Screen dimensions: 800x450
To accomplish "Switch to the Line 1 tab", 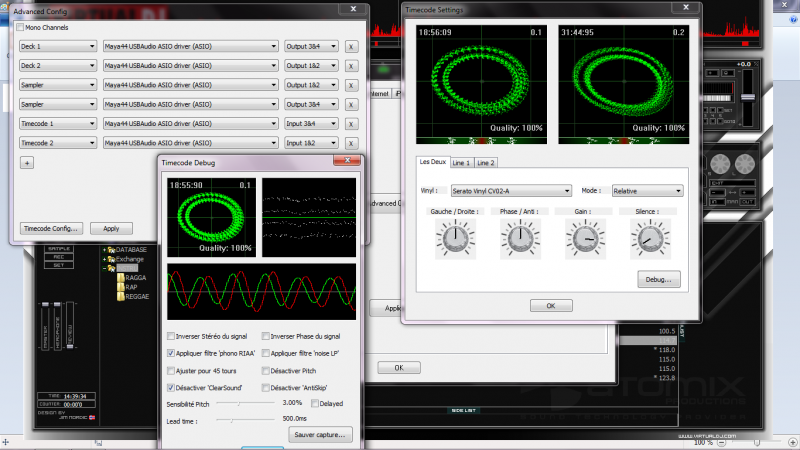I will coord(461,162).
